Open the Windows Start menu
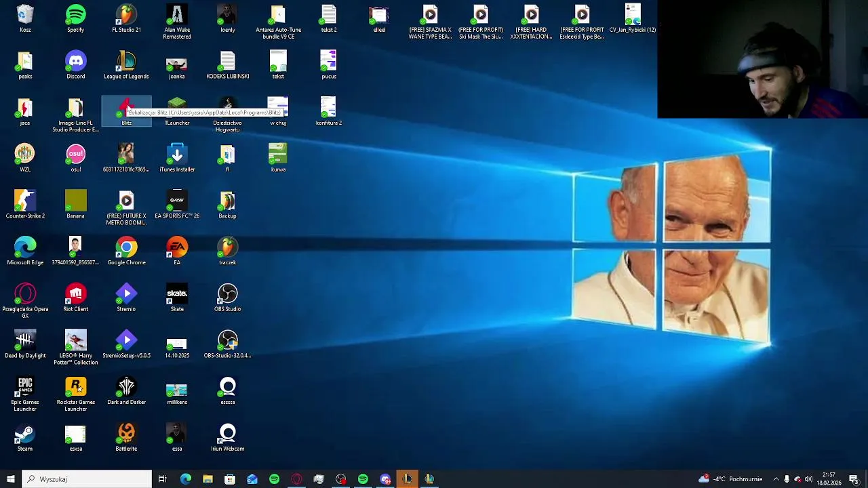 tap(10, 479)
